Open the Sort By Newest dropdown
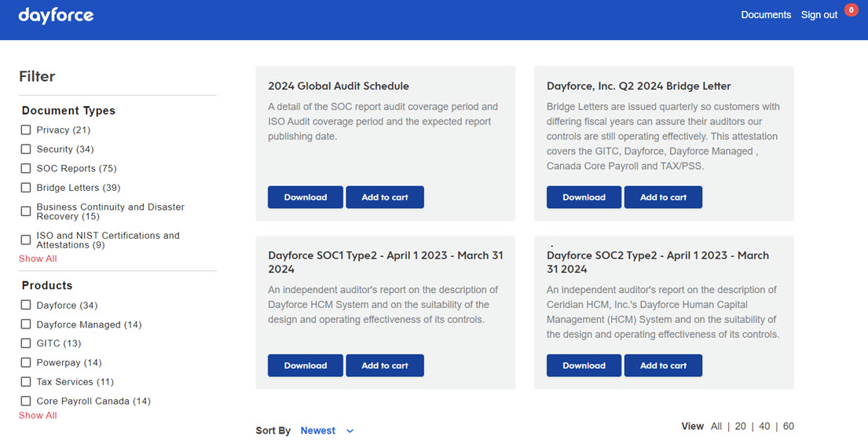 (x=327, y=431)
